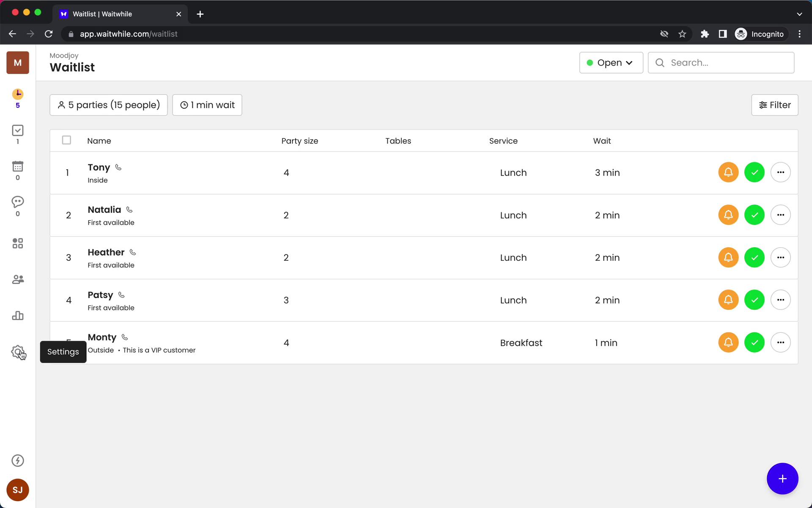Bookmark this page with star icon
Viewport: 812px width, 508px height.
pos(682,34)
